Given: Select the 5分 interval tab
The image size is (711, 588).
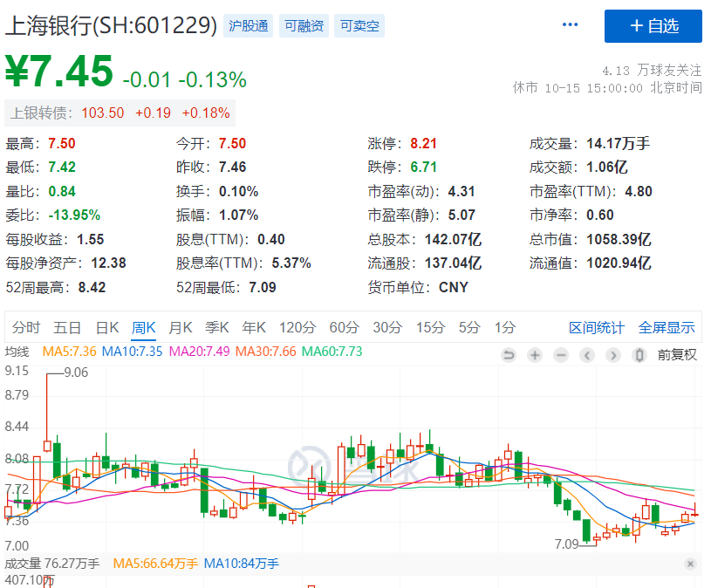Looking at the screenshot, I should [468, 327].
